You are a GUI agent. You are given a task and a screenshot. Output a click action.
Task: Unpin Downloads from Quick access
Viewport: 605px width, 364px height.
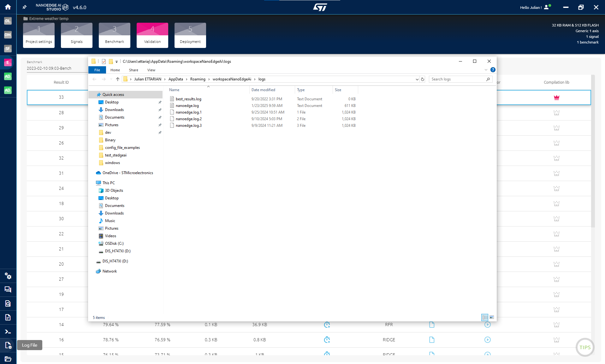(x=160, y=110)
